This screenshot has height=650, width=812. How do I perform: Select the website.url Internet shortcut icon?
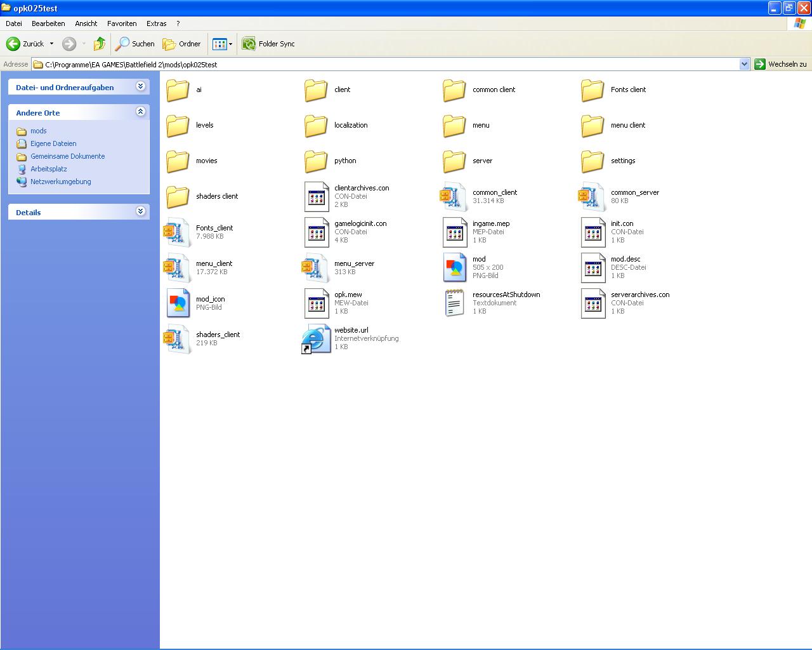point(316,339)
